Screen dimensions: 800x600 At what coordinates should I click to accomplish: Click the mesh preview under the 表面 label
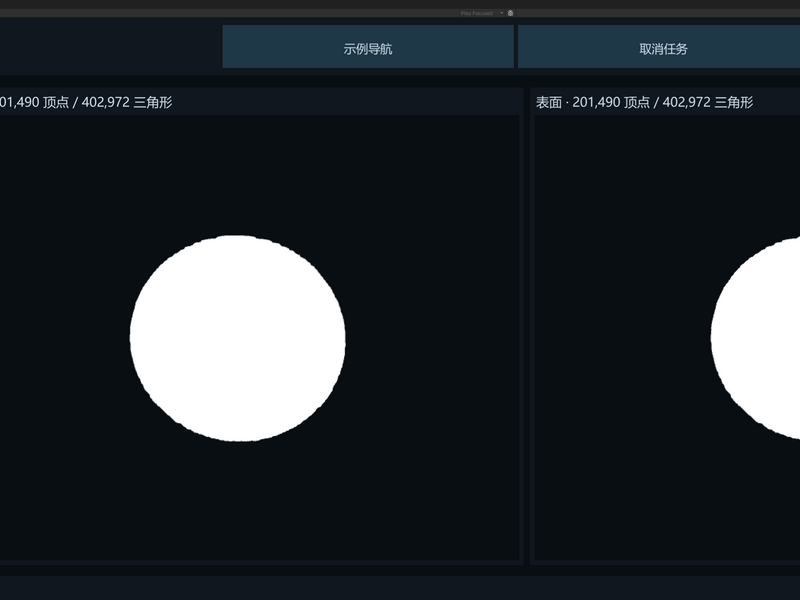tap(667, 338)
